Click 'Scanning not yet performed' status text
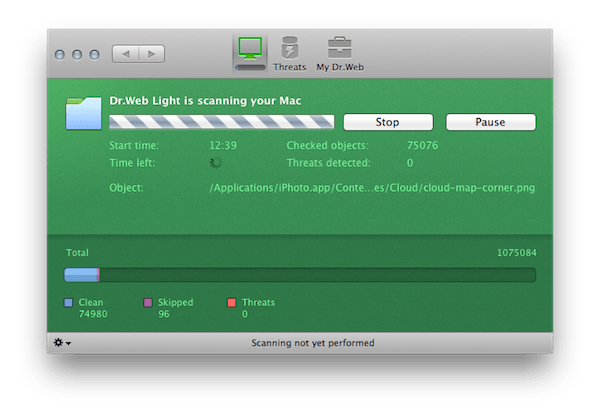Screen dimensions: 600x419 (313, 343)
